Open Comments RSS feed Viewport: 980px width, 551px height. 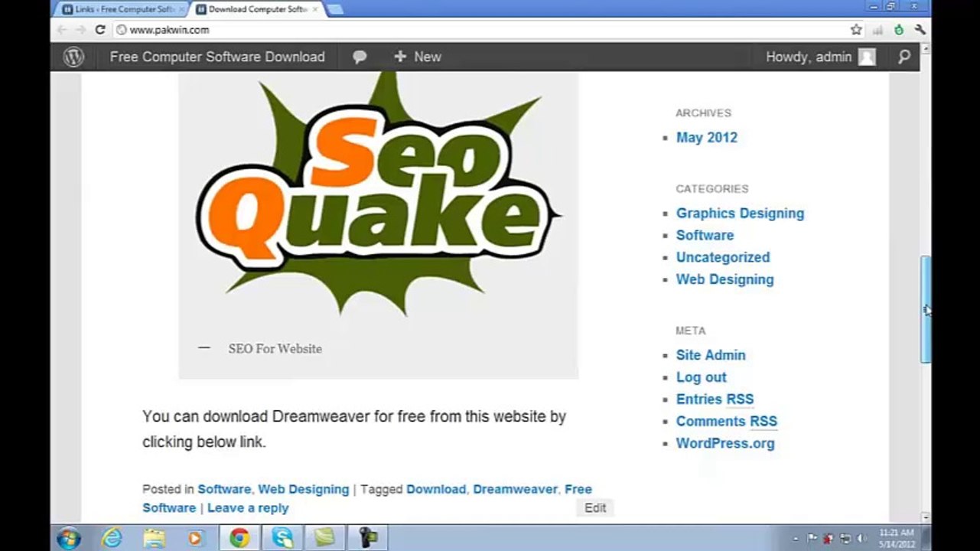click(x=726, y=422)
